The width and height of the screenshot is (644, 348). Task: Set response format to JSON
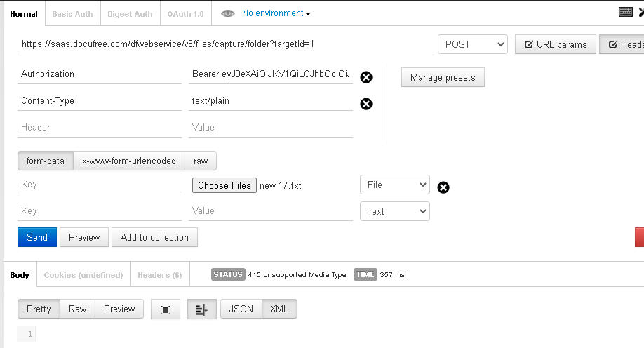point(241,309)
